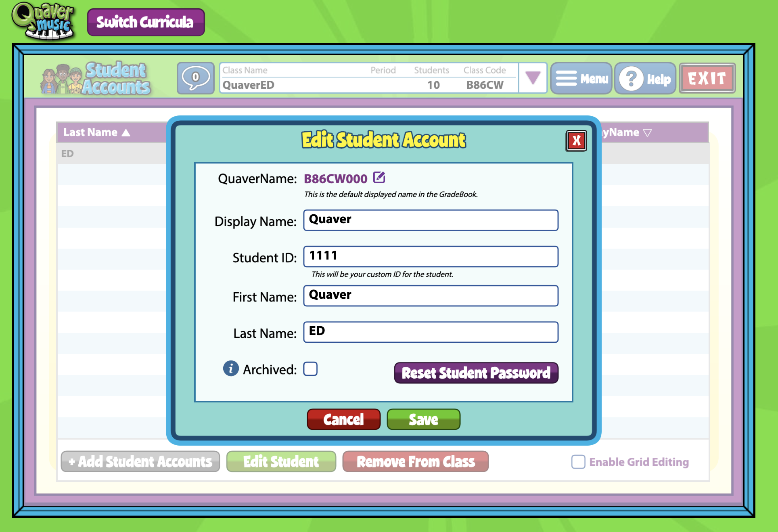Open the messages speech bubble icon

point(196,78)
